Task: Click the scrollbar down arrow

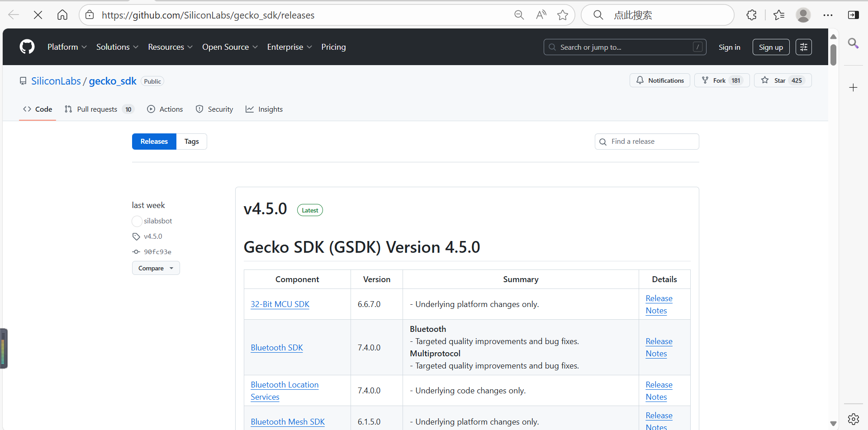Action: click(x=833, y=424)
